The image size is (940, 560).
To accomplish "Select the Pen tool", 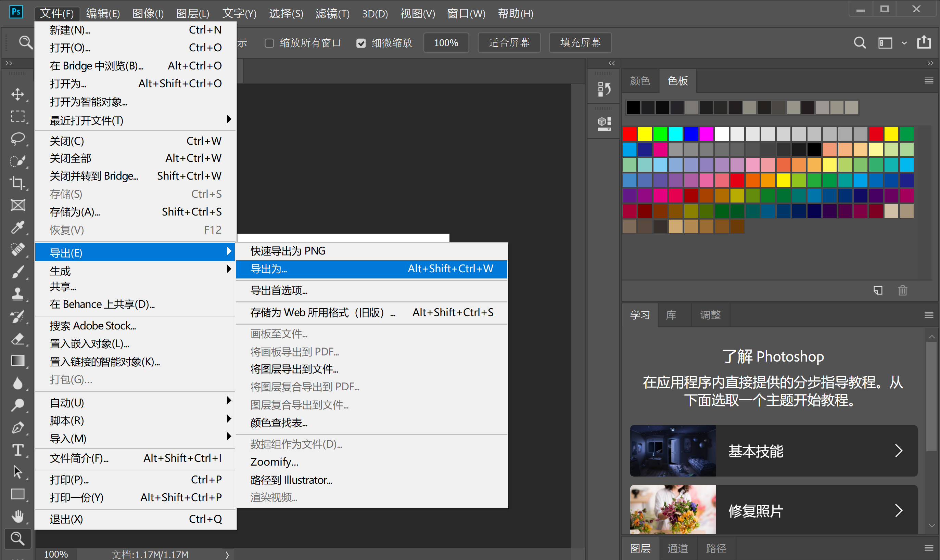I will (x=18, y=428).
